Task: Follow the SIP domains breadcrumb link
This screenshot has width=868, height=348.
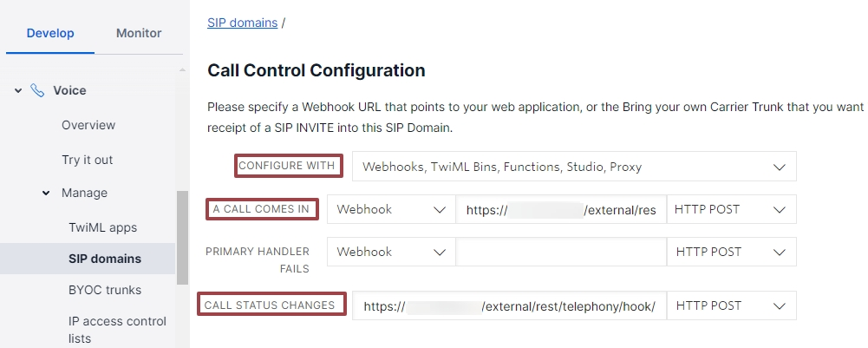Action: coord(243,23)
